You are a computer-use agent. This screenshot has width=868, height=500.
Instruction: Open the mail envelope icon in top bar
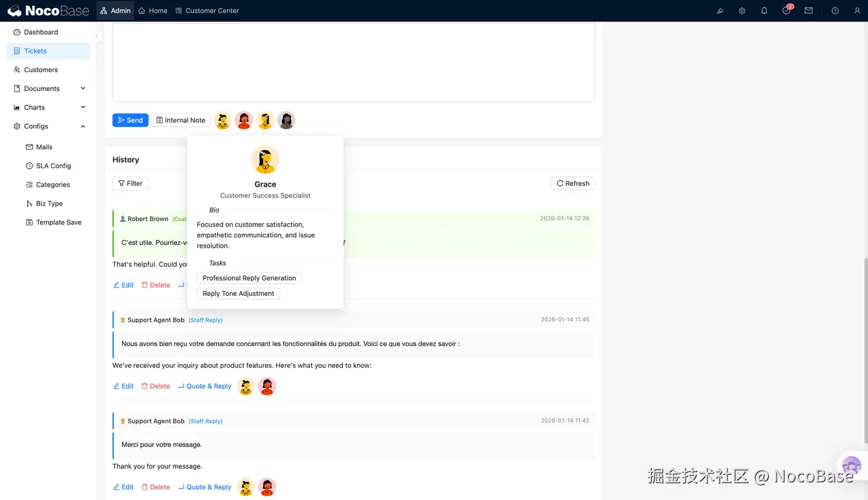(808, 11)
